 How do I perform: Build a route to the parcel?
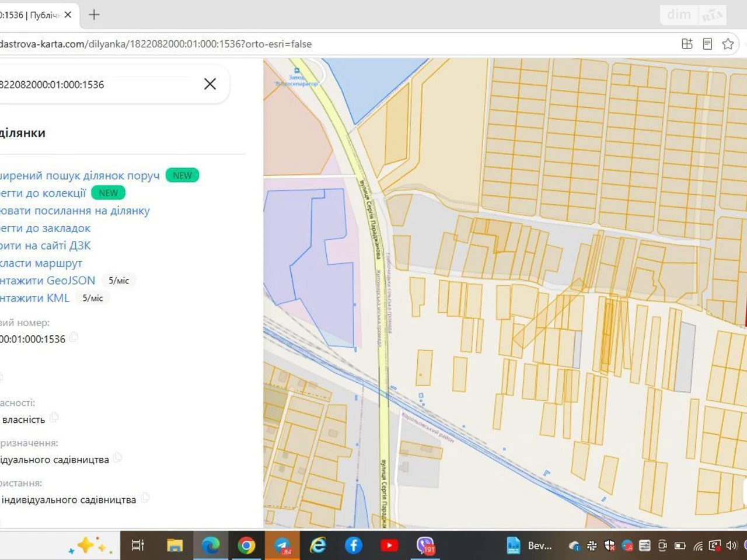[41, 263]
